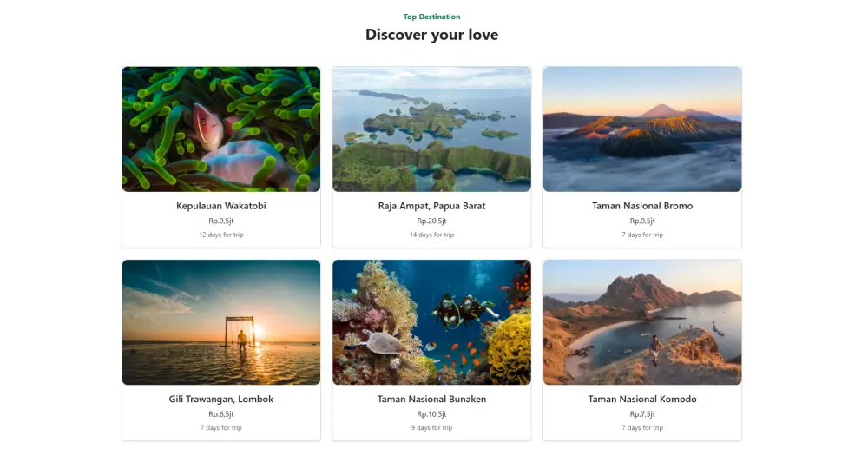This screenshot has height=456, width=868.
Task: Select the Gili Trawangan, Lombok title
Action: pyautogui.click(x=220, y=399)
